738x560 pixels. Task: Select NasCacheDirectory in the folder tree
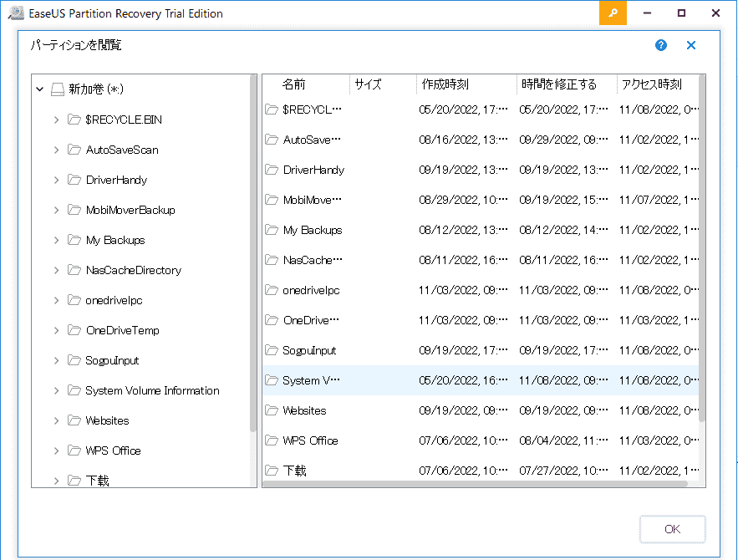pos(133,270)
